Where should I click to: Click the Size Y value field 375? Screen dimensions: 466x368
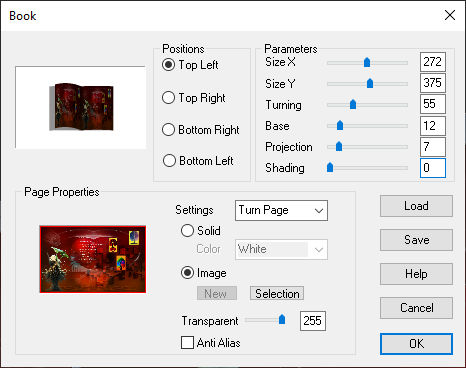[x=433, y=83]
